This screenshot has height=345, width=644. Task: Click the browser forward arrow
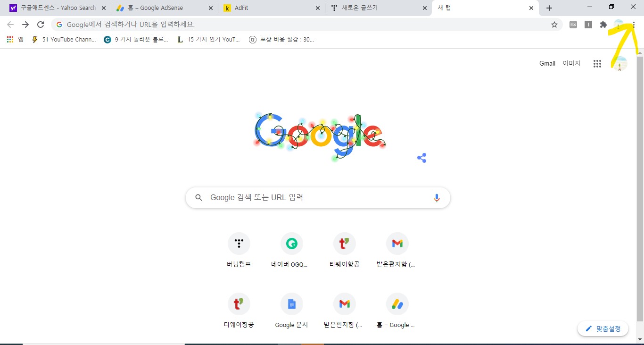pos(25,25)
